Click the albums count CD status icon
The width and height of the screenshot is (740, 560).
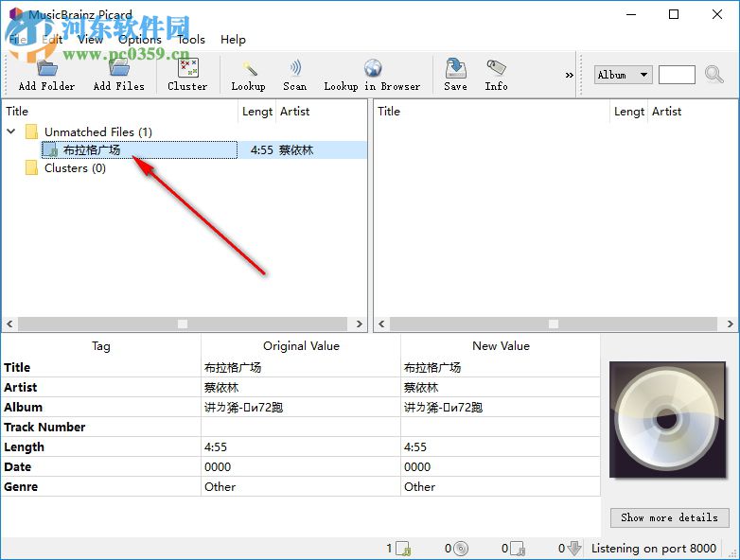461,549
